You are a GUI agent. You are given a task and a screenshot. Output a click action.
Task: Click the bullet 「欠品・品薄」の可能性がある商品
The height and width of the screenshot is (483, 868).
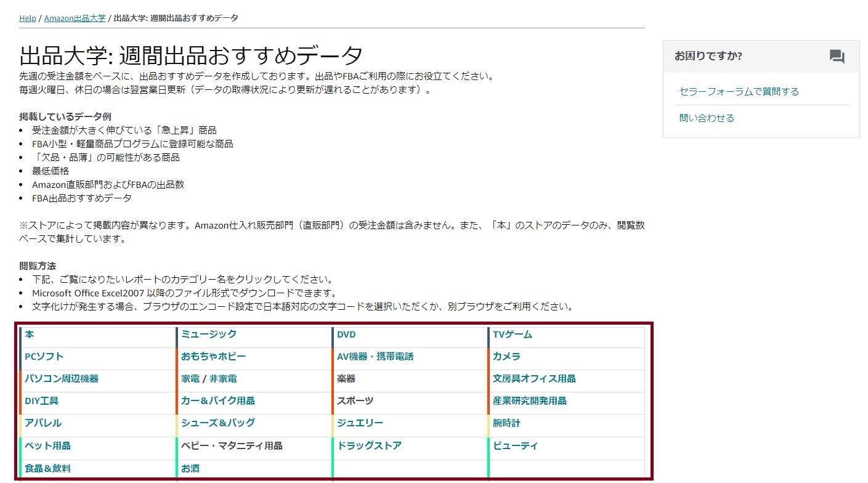[x=106, y=158]
